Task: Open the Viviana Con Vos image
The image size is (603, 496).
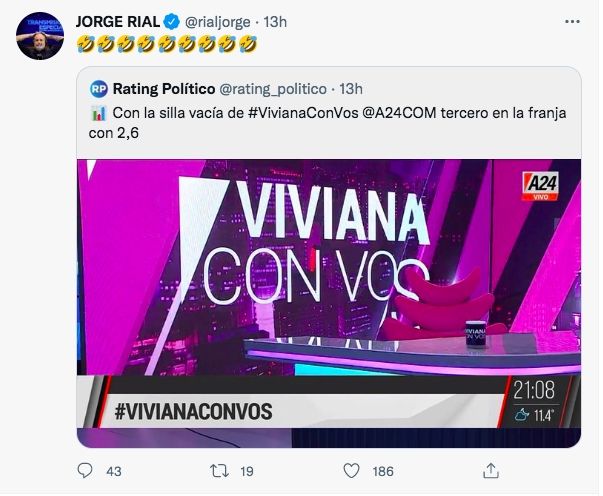Action: coord(329,300)
